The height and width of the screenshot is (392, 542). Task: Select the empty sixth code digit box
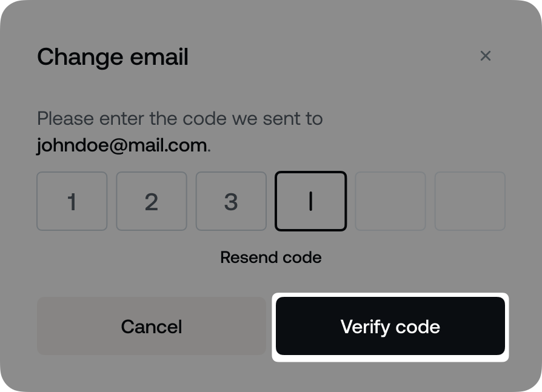click(x=470, y=201)
